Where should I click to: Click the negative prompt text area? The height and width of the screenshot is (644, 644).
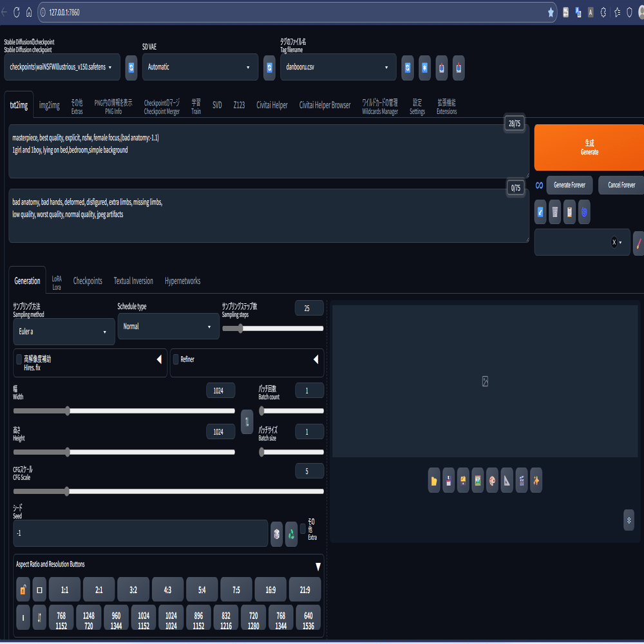(x=269, y=216)
